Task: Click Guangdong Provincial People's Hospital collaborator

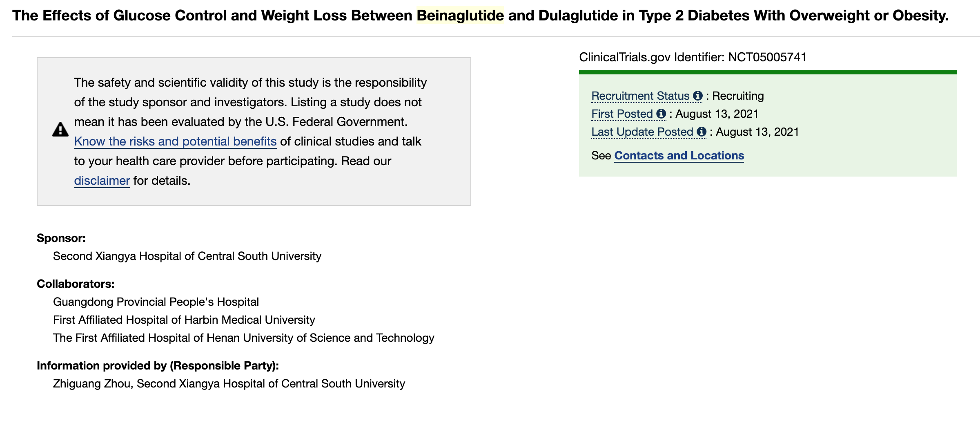Action: coord(156,302)
